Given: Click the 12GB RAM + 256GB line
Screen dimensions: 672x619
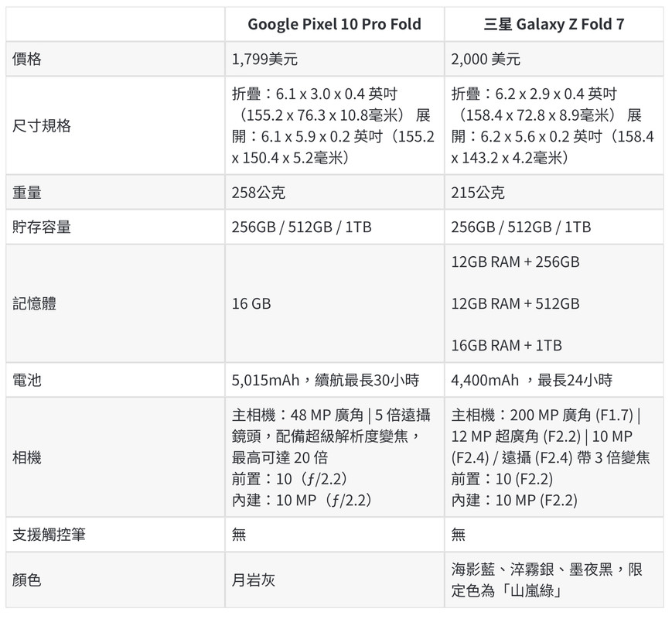Looking at the screenshot, I should coord(515,262).
